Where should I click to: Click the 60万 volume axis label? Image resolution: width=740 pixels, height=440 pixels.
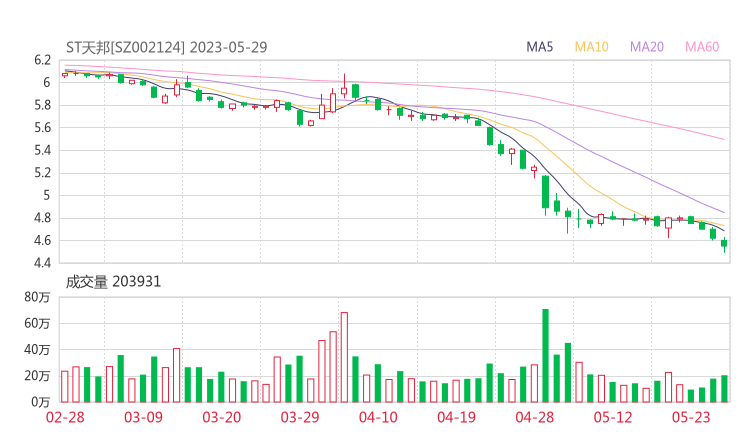(37, 323)
